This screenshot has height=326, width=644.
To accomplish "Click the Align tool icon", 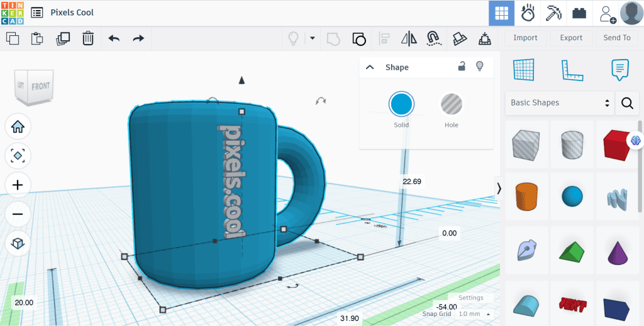I will pos(384,38).
